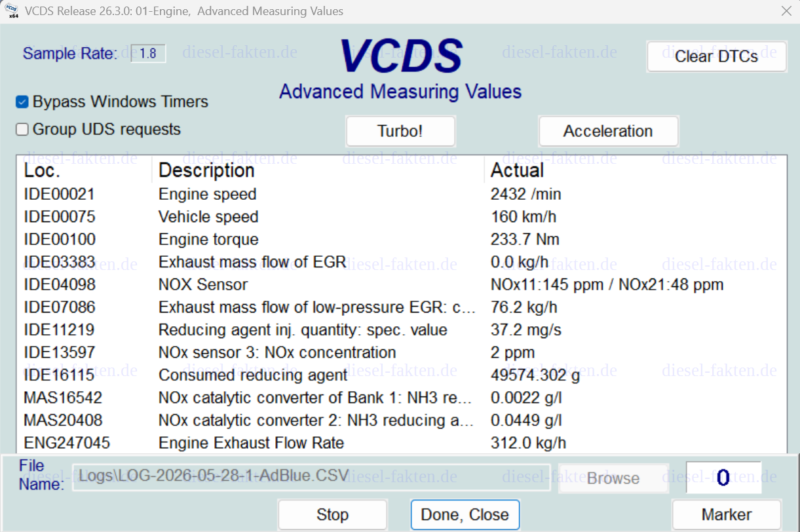
Task: Click the 37.2 mg/s value
Action: [x=526, y=330]
